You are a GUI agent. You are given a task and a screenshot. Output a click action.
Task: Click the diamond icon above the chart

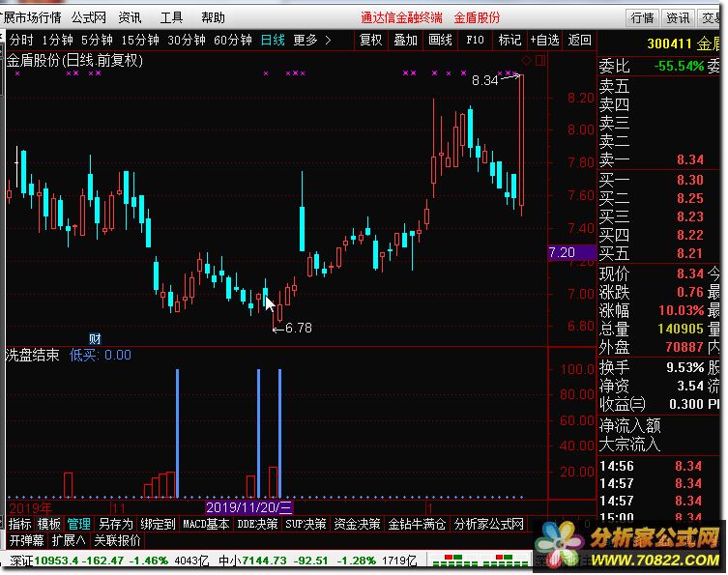click(x=527, y=60)
